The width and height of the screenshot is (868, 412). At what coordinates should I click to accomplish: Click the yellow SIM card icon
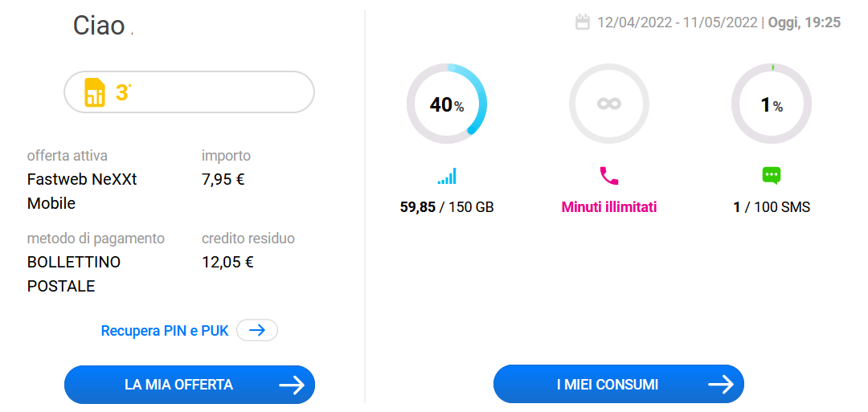96,92
